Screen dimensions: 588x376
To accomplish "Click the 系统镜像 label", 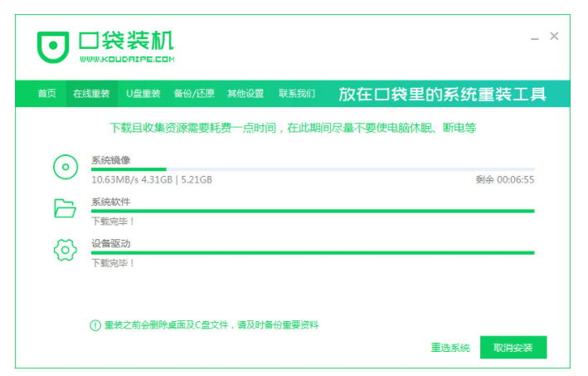I will (111, 160).
